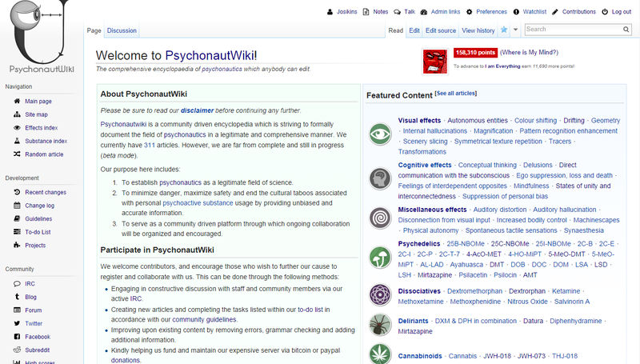Click the Psychedelics mushroom icon
The width and height of the screenshot is (640, 364).
(380, 256)
